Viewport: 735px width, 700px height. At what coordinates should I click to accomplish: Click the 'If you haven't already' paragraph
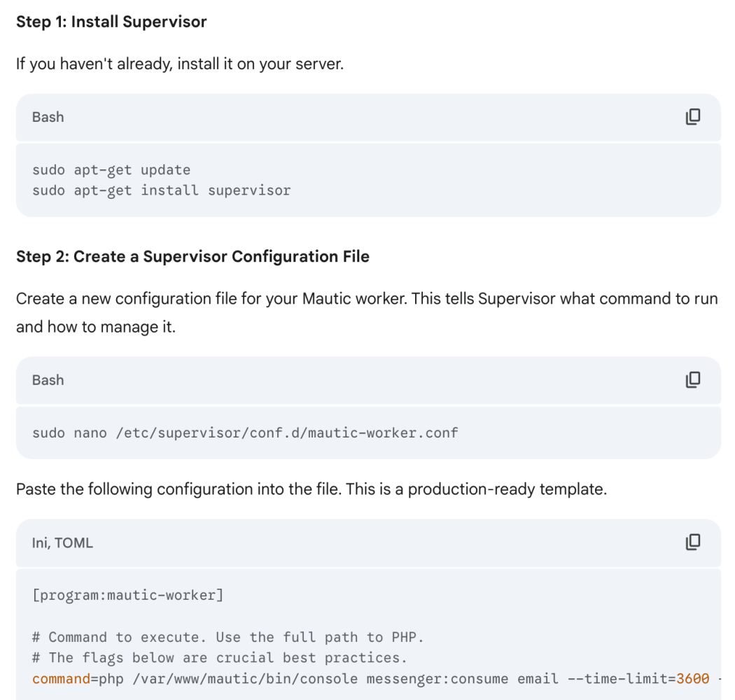click(179, 64)
